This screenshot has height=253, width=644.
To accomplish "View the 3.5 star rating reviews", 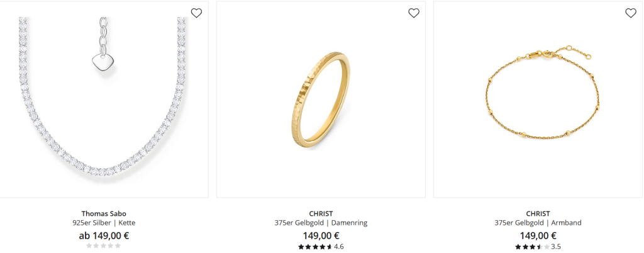I will (x=538, y=247).
